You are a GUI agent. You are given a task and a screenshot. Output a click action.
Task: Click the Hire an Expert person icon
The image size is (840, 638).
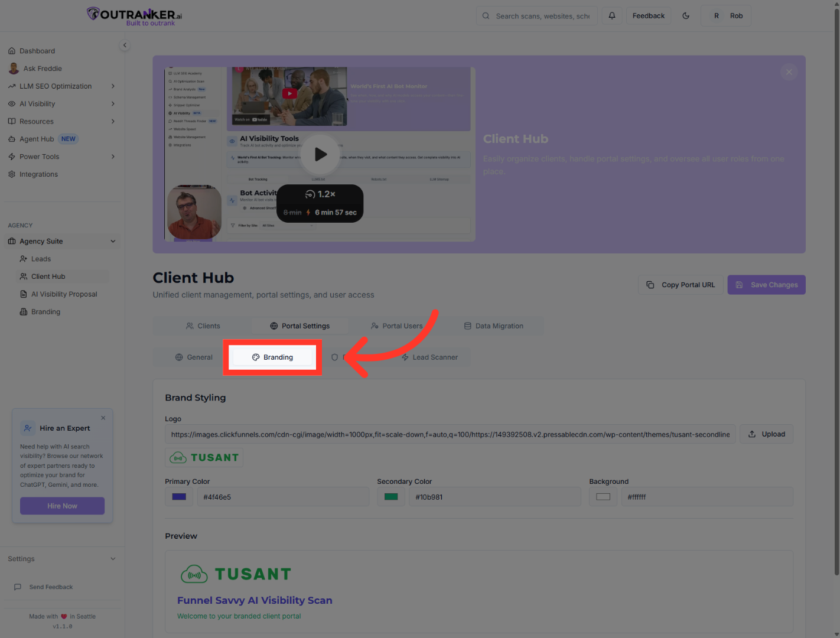pyautogui.click(x=28, y=428)
